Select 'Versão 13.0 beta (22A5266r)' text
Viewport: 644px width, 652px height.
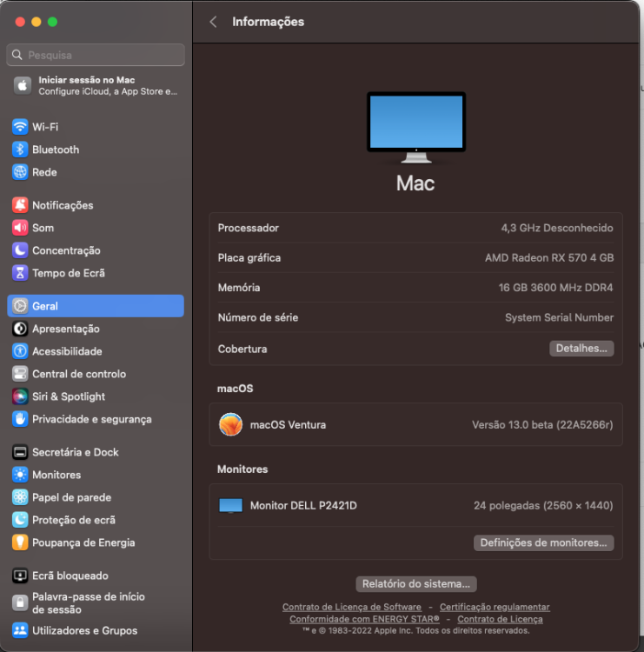coord(542,425)
